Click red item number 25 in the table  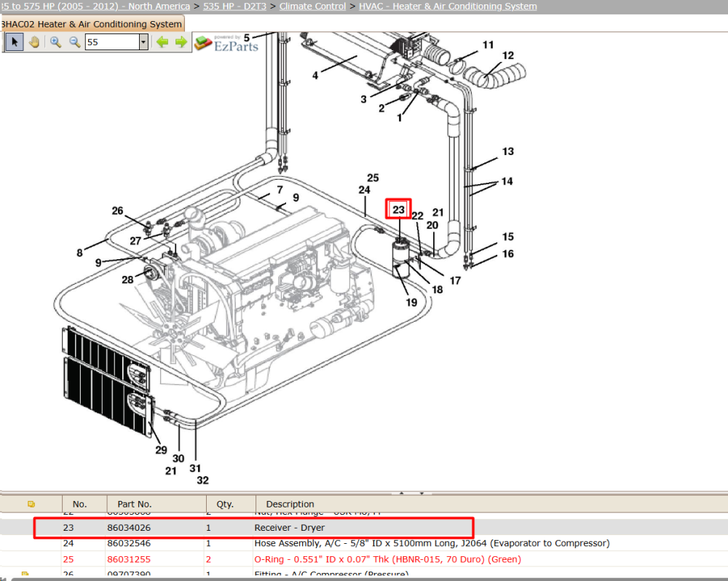(x=68, y=559)
